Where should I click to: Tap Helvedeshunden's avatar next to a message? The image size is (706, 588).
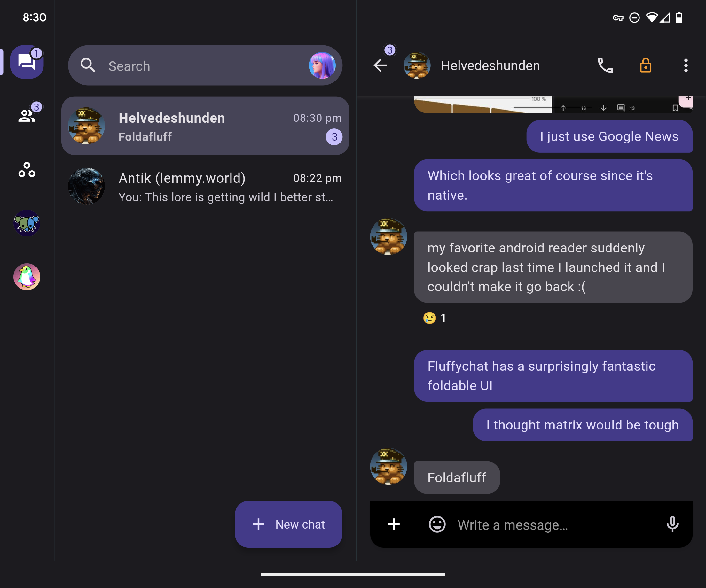click(388, 236)
